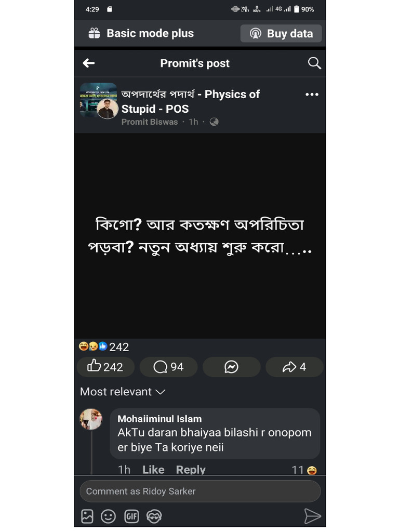Screen dimensions: 399x532
Task: View the 242 reactions summary
Action: click(104, 347)
